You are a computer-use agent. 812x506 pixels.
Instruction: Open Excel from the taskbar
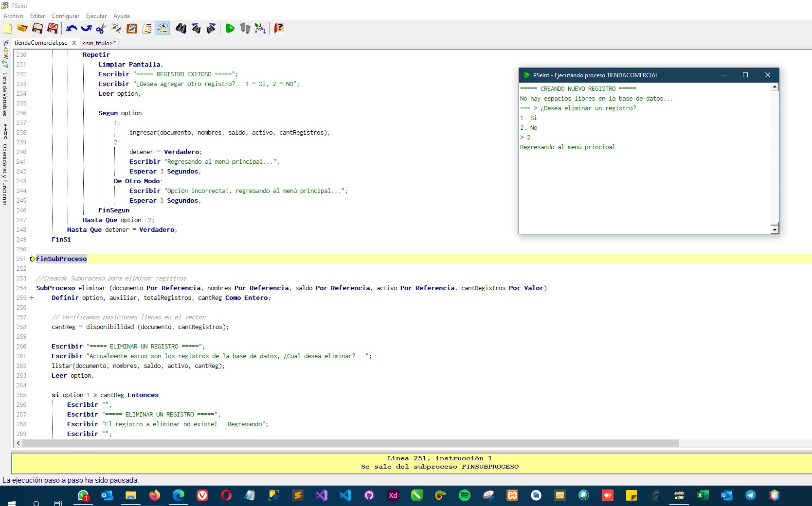(703, 495)
